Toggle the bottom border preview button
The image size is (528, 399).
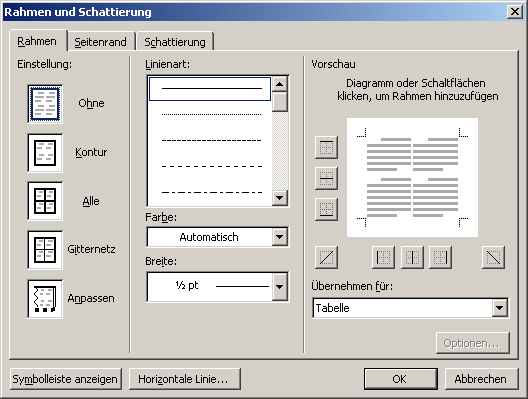tap(326, 209)
